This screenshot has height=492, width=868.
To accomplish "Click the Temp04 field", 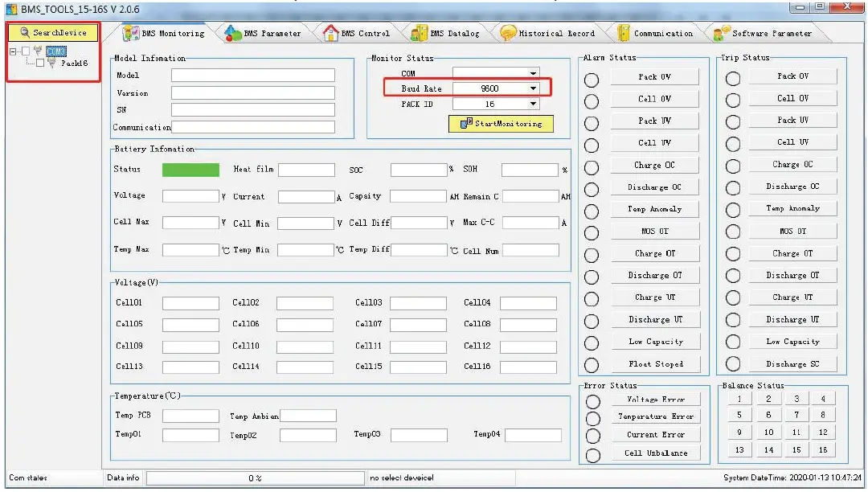I will (533, 435).
